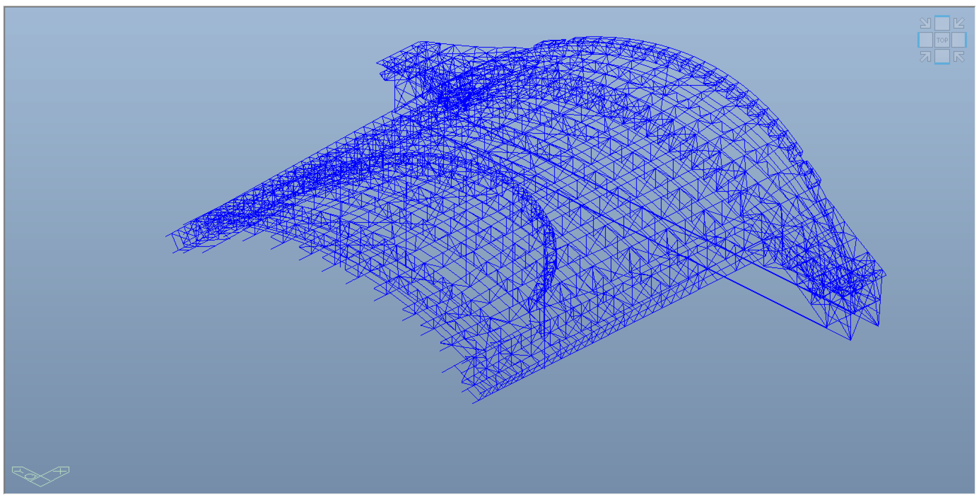
Task: Select the top-right diagonal view arrow
Action: click(958, 23)
